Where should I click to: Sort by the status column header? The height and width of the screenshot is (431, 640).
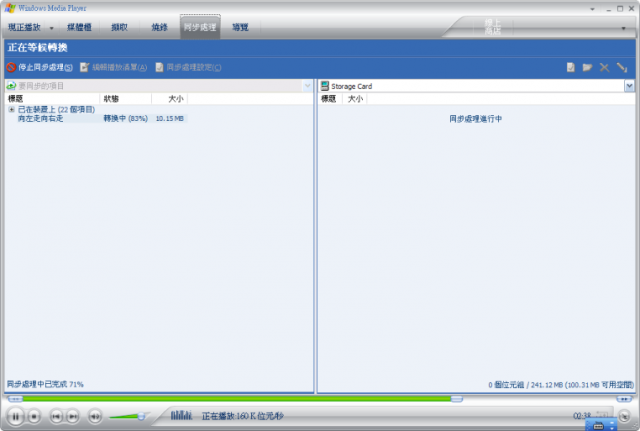tap(126, 99)
